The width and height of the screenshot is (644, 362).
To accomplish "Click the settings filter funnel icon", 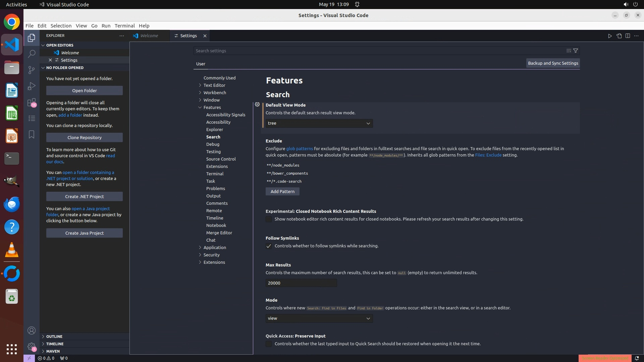I will pos(576,51).
